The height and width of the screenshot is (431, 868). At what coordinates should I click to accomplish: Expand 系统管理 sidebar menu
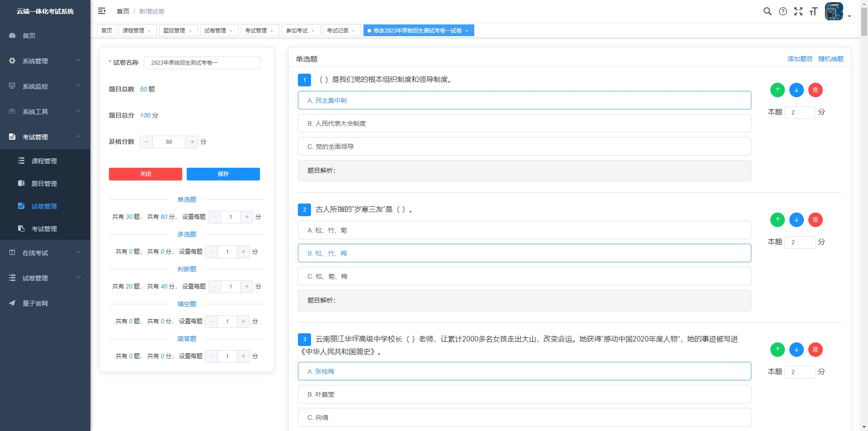pyautogui.click(x=45, y=61)
